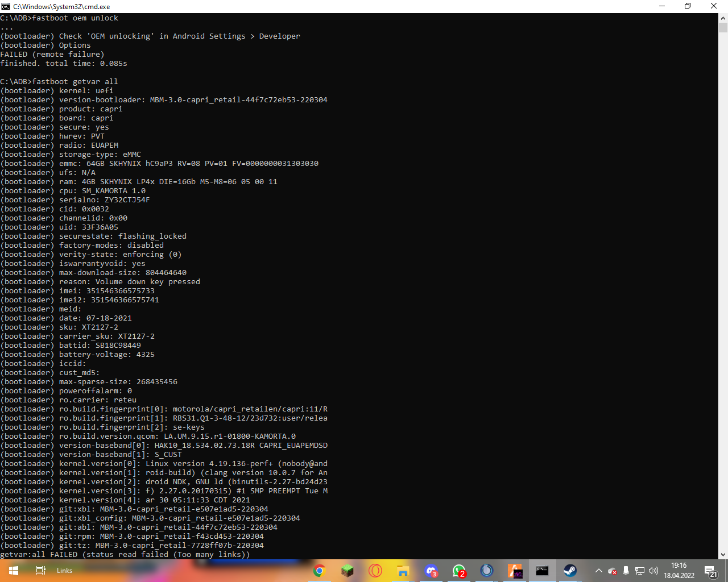Click the 'secure: yes' line
Viewport: 728px width, 582px height.
[x=55, y=127]
